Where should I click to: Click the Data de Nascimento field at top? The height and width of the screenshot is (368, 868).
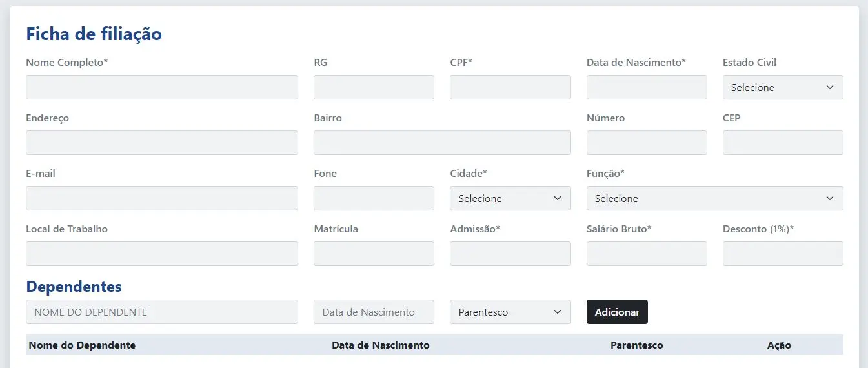click(646, 87)
